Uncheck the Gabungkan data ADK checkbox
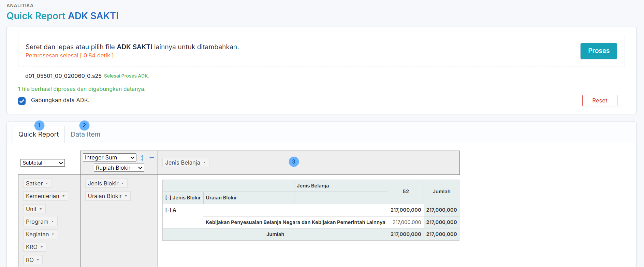The height and width of the screenshot is (267, 644). pos(22,101)
